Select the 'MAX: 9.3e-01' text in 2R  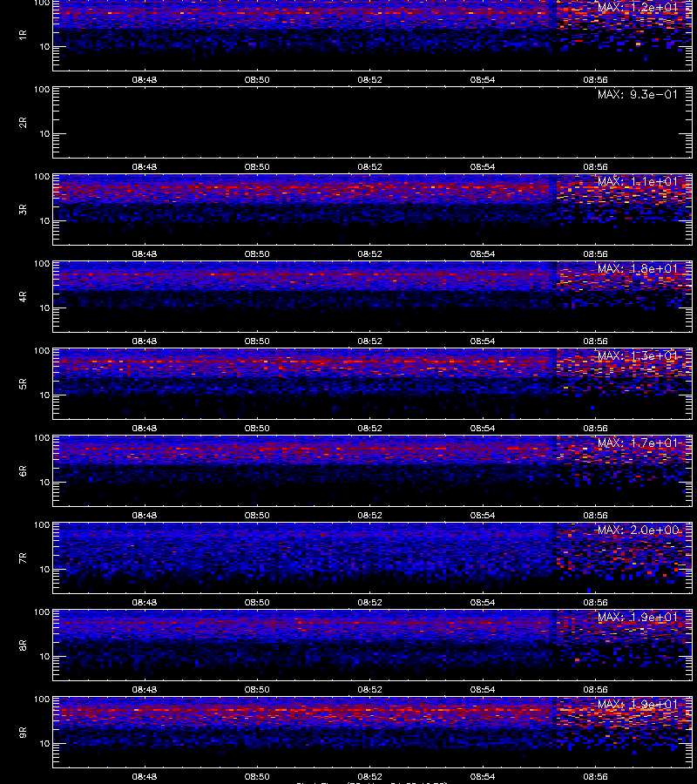pyautogui.click(x=638, y=94)
